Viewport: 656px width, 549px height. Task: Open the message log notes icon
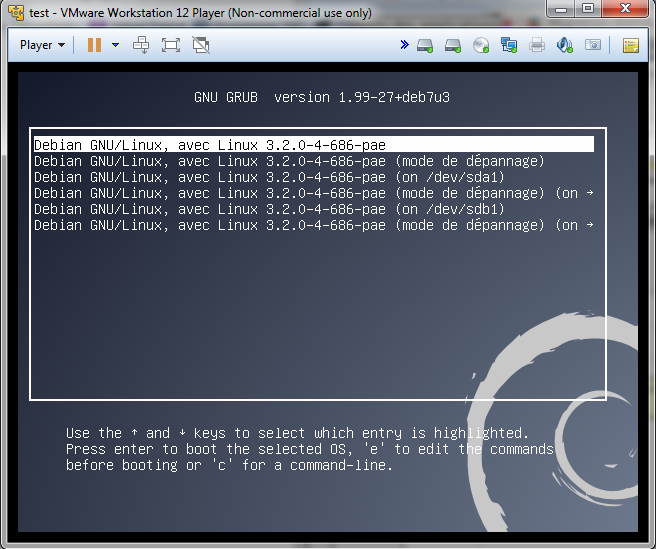(630, 45)
